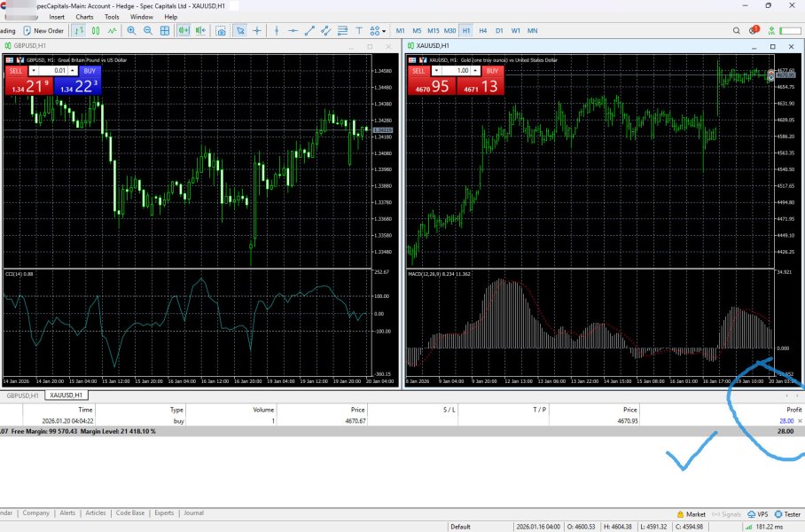Open XAUUSD one-click panel dropdown arrow
805x532 pixels.
point(437,70)
